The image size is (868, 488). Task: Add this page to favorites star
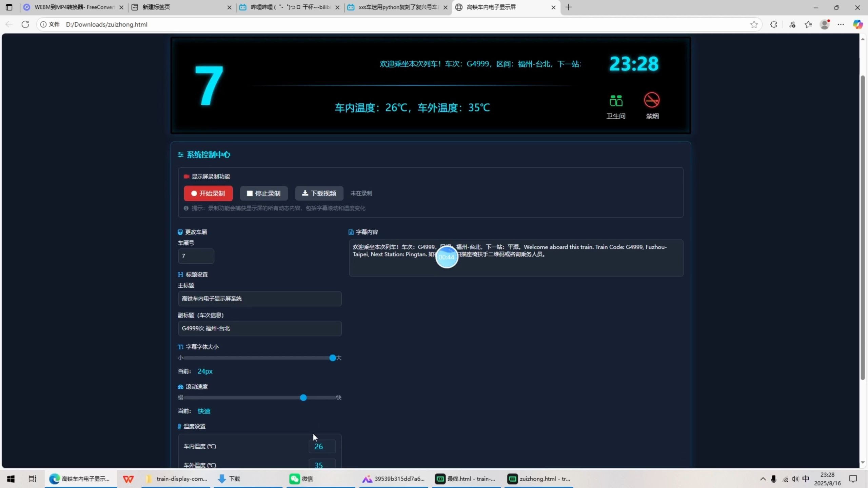[754, 24]
